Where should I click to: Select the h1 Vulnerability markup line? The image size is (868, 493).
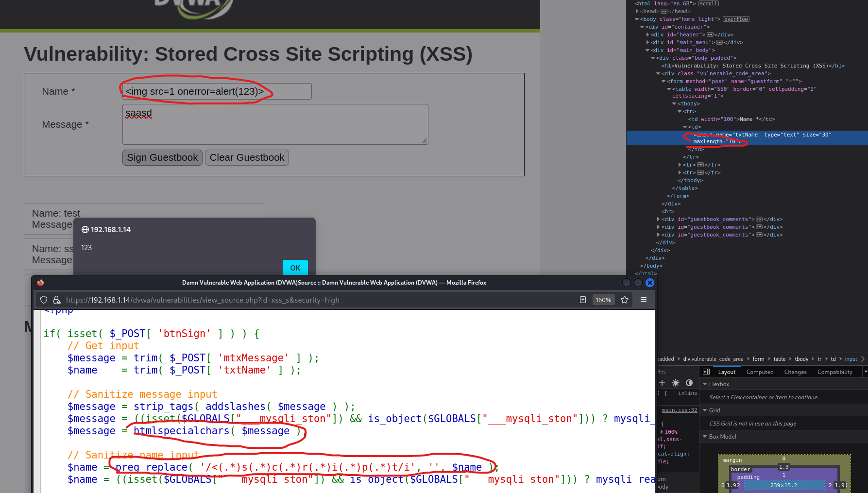click(753, 66)
